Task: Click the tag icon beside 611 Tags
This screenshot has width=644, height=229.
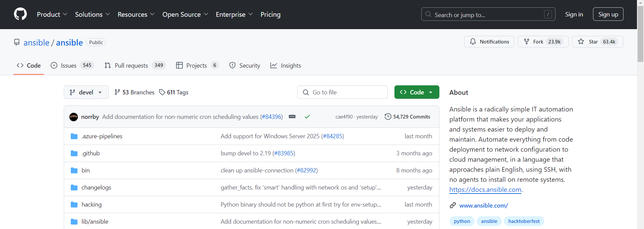Action: click(162, 92)
